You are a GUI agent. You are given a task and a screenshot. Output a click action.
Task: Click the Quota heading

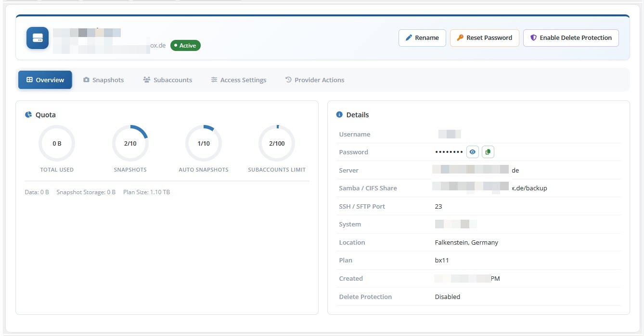46,115
